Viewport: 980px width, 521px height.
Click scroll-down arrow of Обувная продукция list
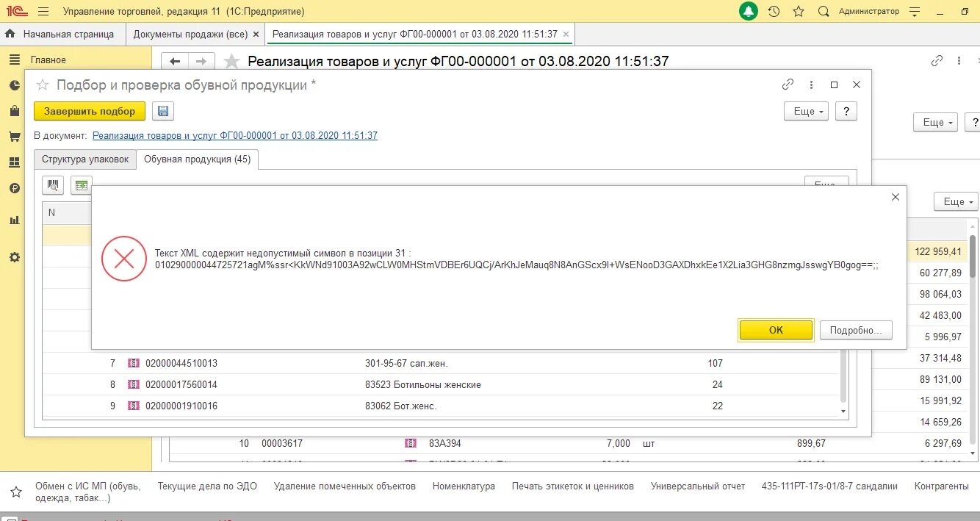click(843, 412)
